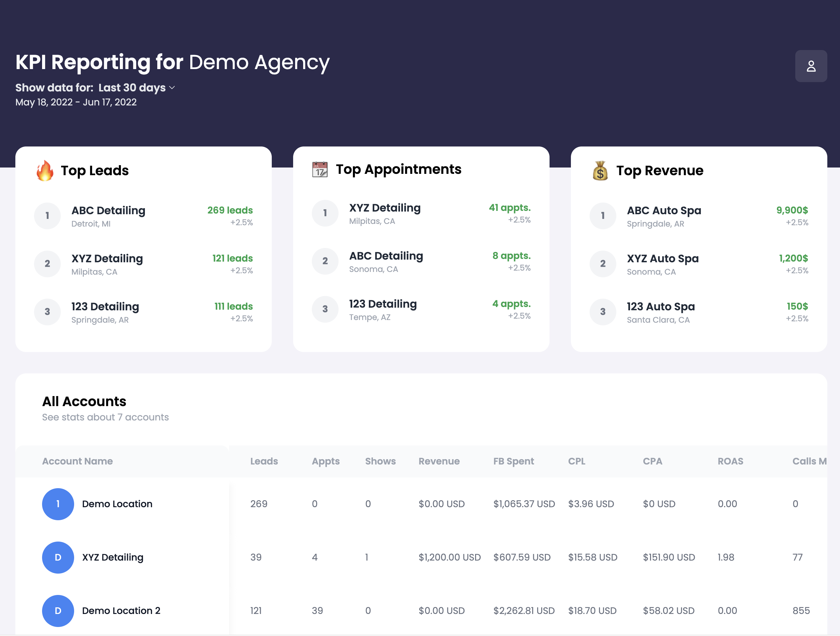Screen dimensions: 840x636
Task: Click the calendar icon beside Top Appointments
Action: (x=320, y=169)
